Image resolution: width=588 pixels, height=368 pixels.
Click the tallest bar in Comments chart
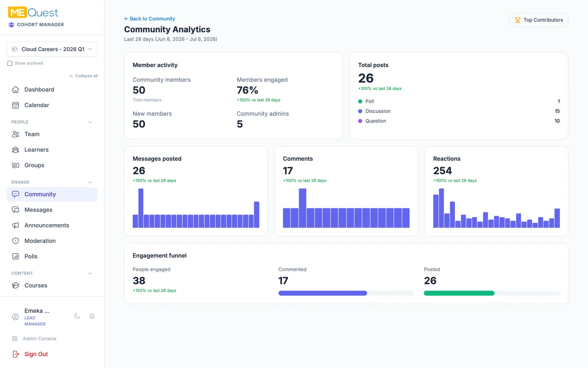coord(302,208)
